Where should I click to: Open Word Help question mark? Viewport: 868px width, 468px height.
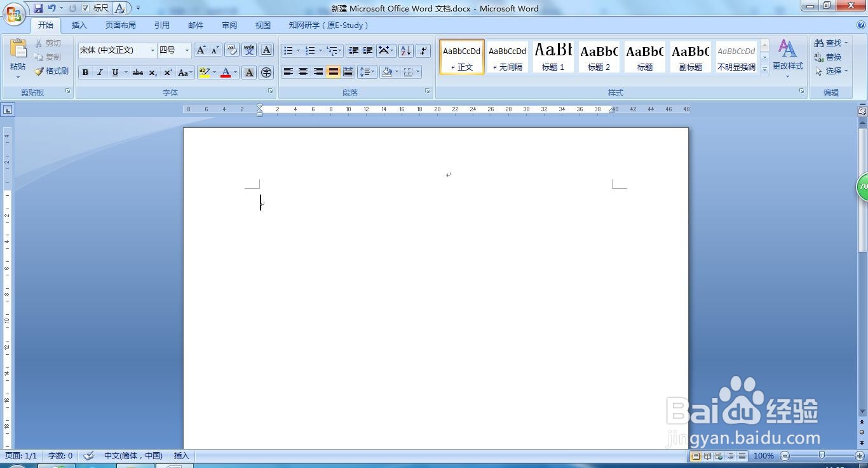tap(862, 25)
